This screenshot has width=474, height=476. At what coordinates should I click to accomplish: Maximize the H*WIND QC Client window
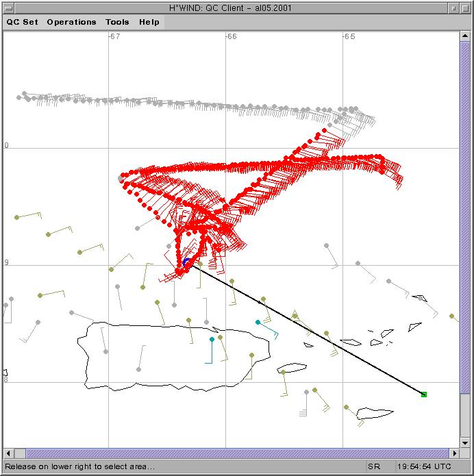[466, 8]
